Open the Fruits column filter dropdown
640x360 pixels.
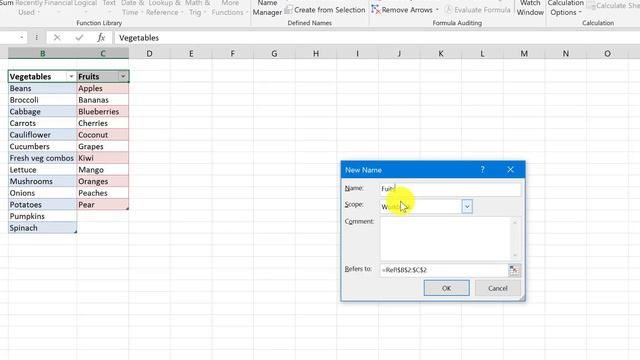[123, 76]
